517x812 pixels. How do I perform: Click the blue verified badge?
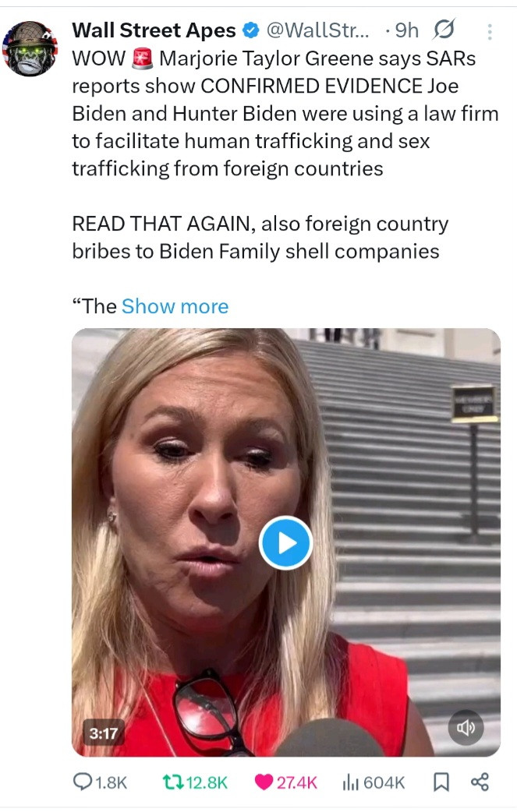click(251, 30)
